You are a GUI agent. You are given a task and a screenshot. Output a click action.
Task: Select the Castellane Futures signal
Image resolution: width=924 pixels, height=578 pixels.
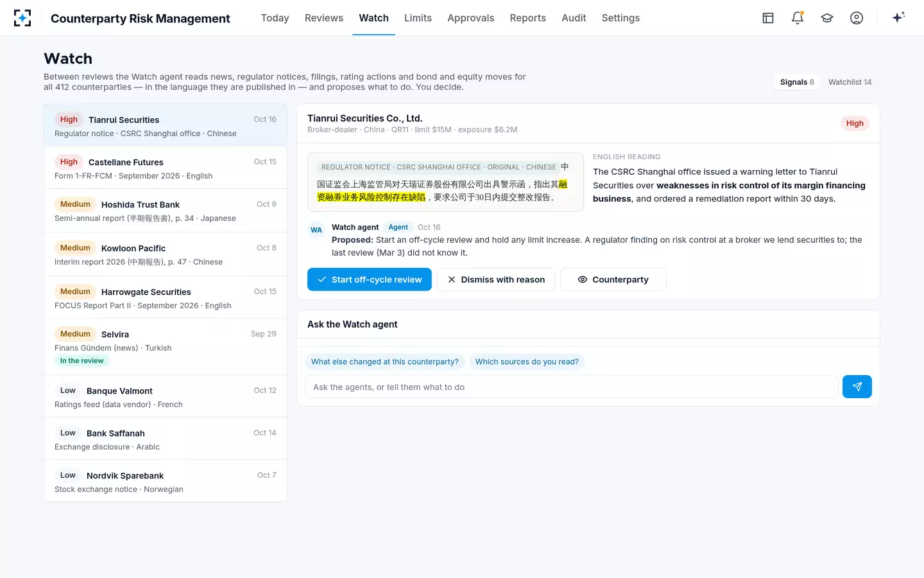[x=166, y=168]
